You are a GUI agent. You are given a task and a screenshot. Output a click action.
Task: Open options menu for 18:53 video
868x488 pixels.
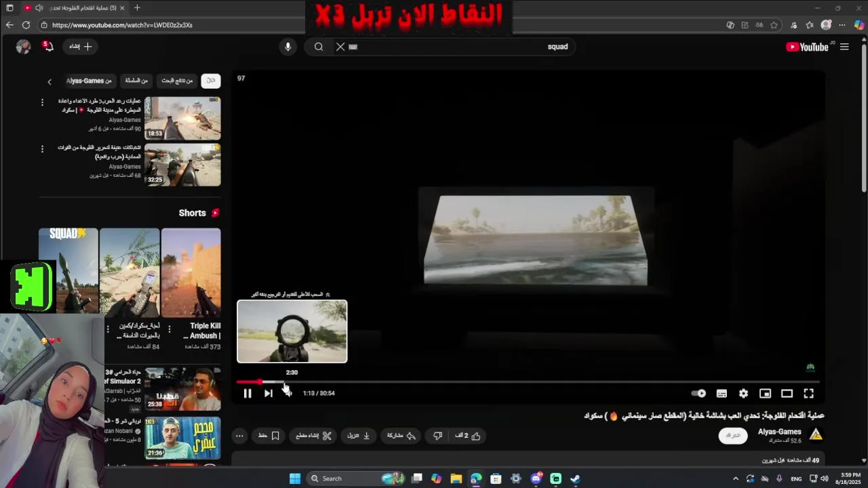point(42,102)
